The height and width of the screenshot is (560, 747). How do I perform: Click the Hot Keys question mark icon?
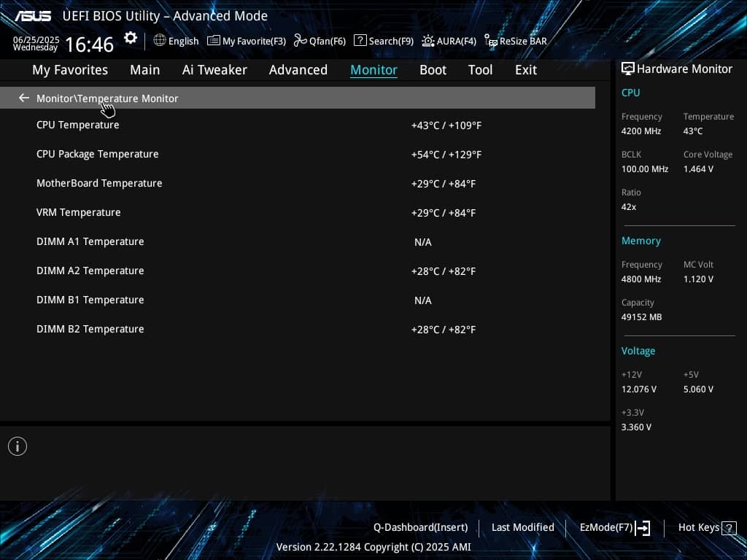[729, 528]
